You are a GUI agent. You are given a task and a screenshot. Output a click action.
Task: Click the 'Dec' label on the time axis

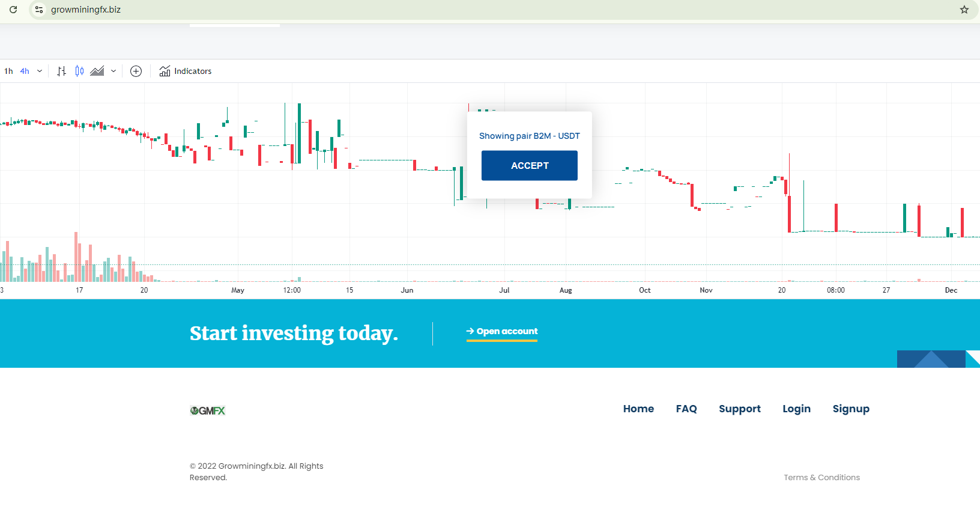(x=951, y=290)
